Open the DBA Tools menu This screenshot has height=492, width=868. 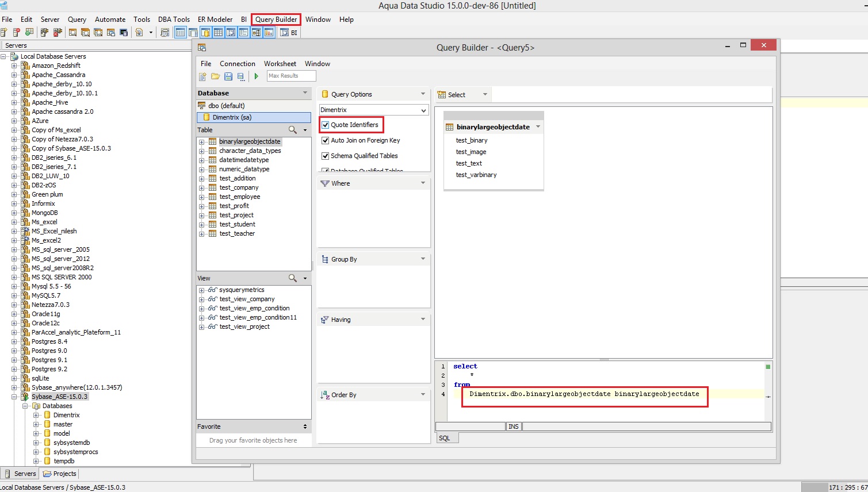[x=174, y=20]
